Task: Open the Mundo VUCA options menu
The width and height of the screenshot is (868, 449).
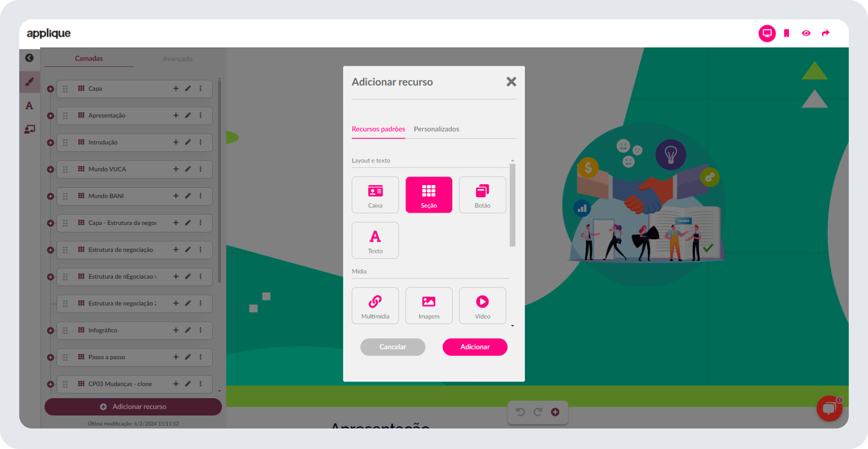Action: (200, 169)
